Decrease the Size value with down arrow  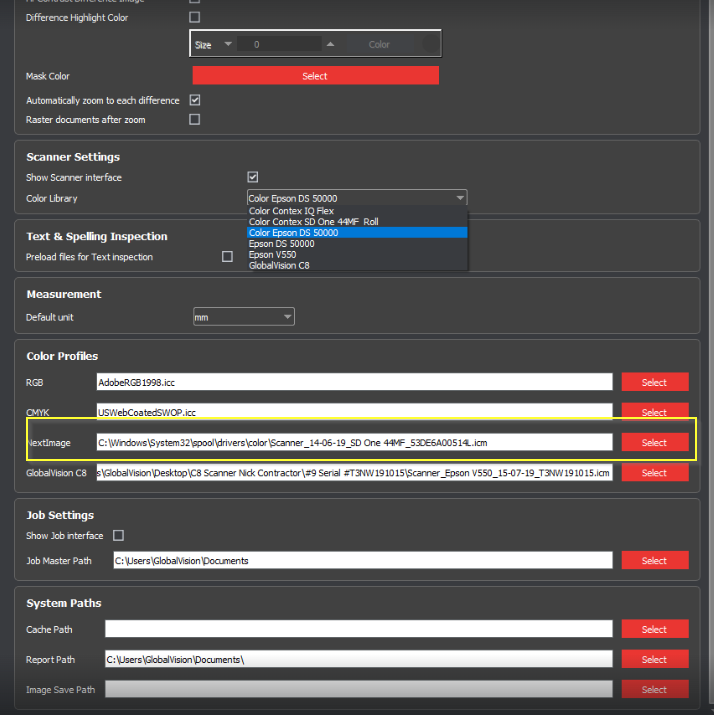pos(228,44)
